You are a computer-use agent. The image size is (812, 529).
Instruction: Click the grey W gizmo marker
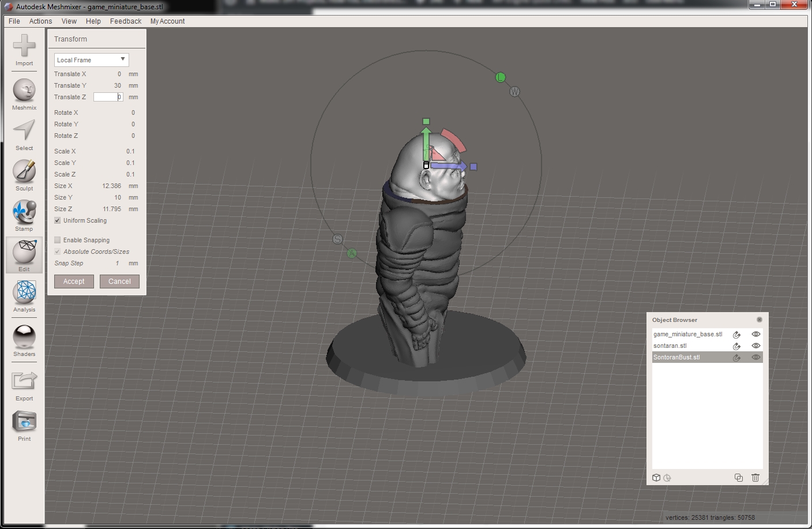(514, 92)
